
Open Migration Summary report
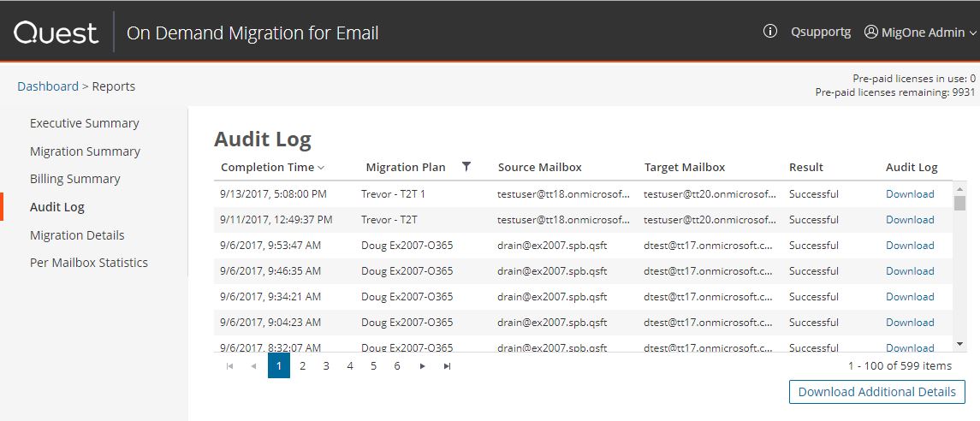pyautogui.click(x=85, y=151)
